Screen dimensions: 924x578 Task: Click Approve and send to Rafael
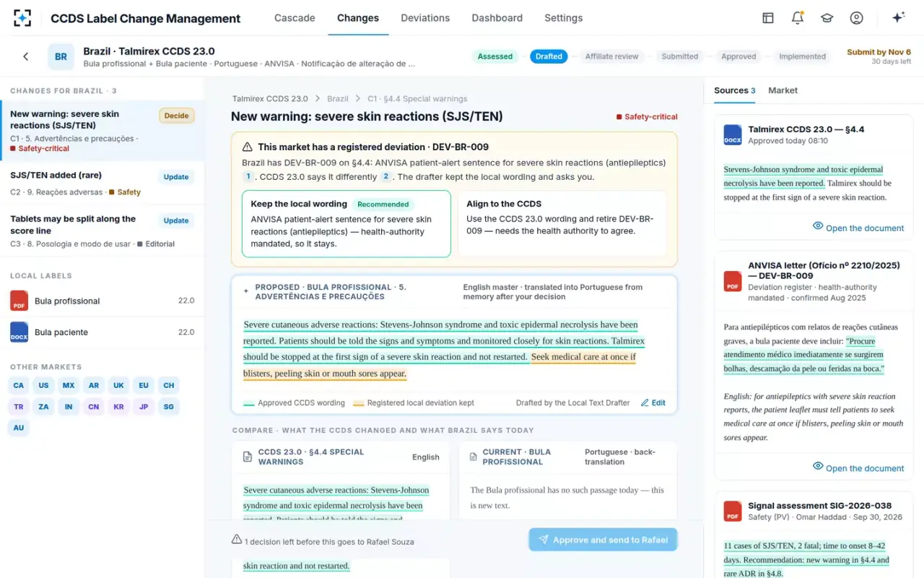(x=603, y=540)
